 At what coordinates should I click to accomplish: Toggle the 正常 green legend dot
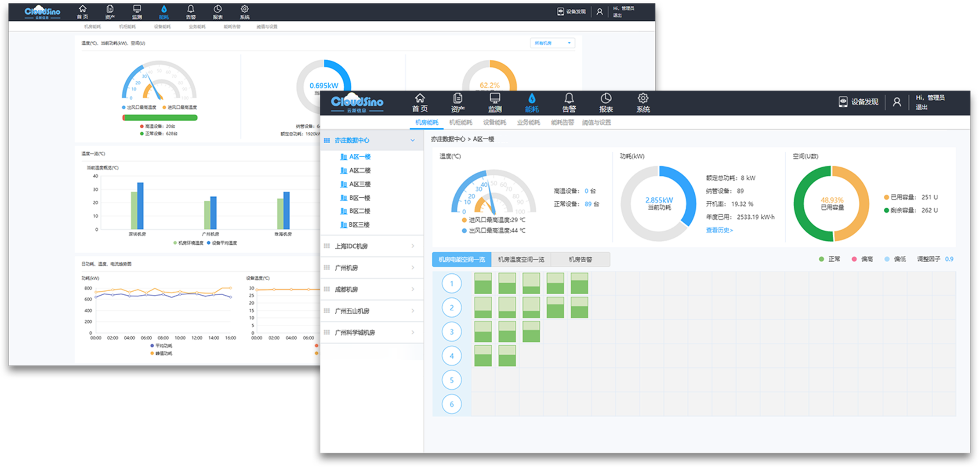(x=821, y=259)
